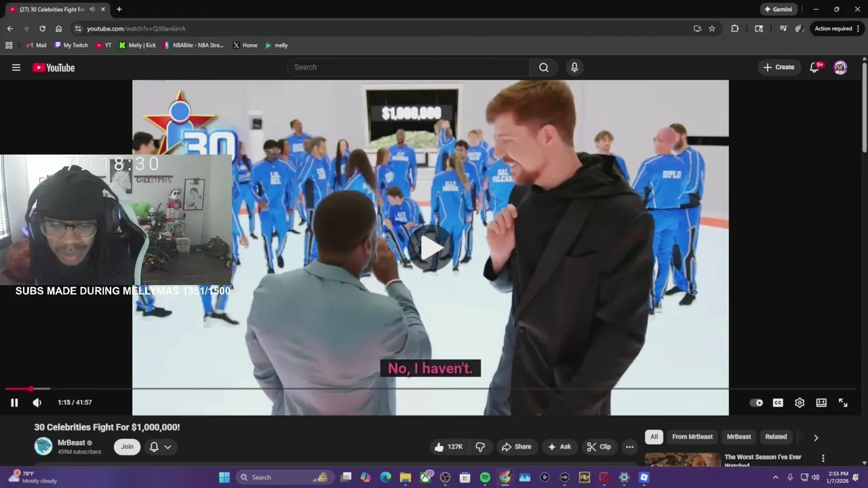Image resolution: width=868 pixels, height=488 pixels.
Task: Open YouTube notifications bell
Action: 815,67
